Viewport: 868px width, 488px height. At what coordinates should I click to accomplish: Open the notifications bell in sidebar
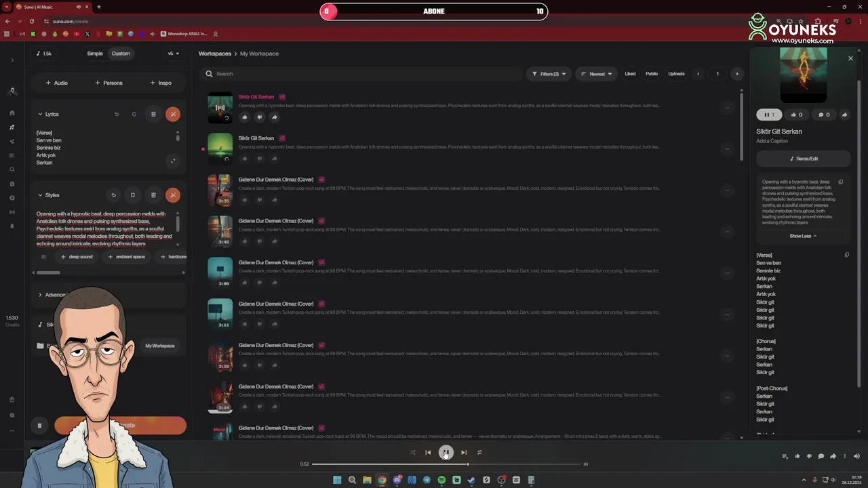tap(12, 226)
